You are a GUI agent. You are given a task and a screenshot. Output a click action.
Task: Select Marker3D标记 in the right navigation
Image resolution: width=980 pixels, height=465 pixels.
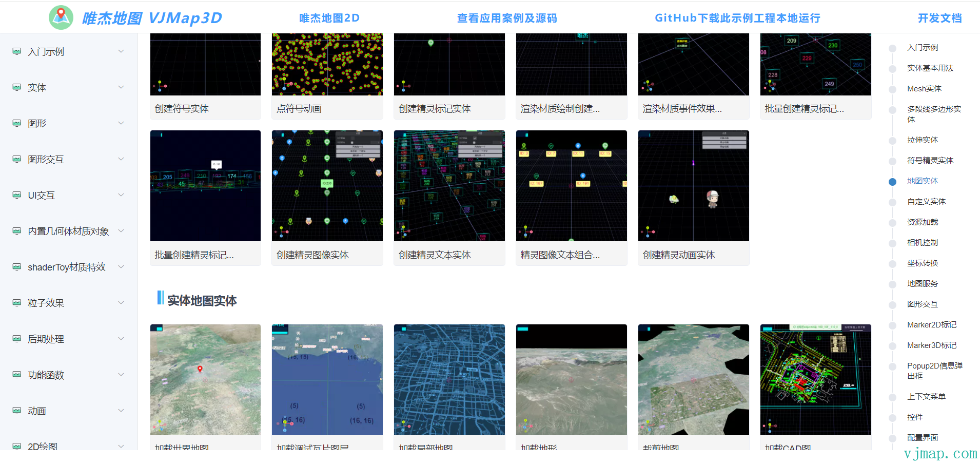[x=931, y=345]
